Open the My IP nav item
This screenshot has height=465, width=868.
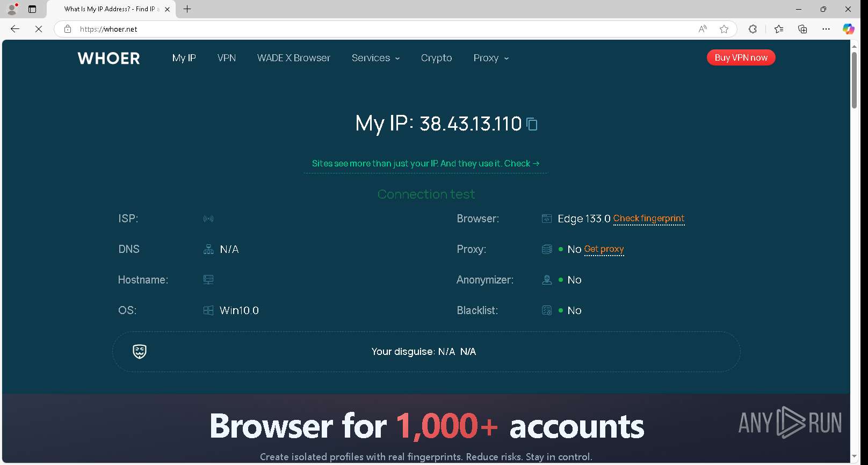tap(184, 58)
